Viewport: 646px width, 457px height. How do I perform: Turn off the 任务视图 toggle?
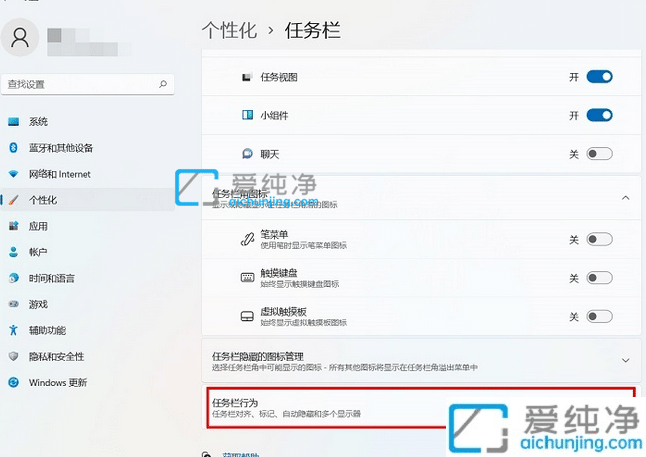click(x=599, y=77)
